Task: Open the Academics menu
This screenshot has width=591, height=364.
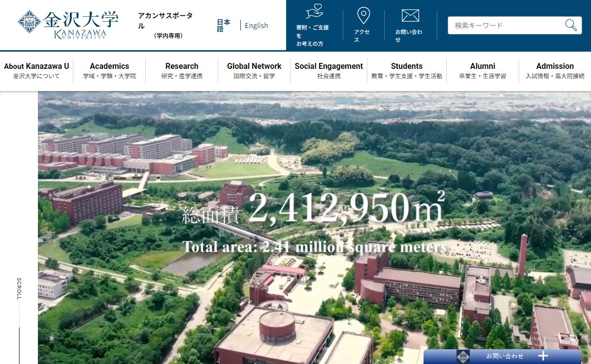Action: tap(109, 70)
